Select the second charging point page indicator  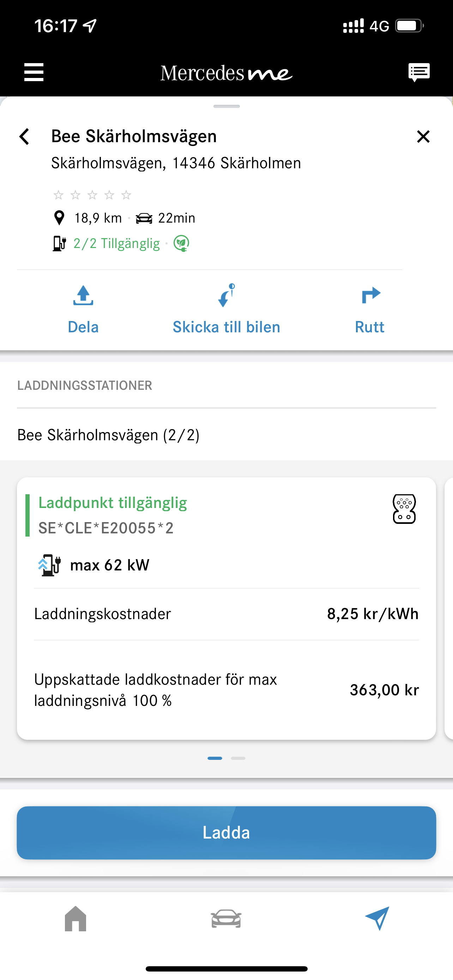(x=238, y=758)
